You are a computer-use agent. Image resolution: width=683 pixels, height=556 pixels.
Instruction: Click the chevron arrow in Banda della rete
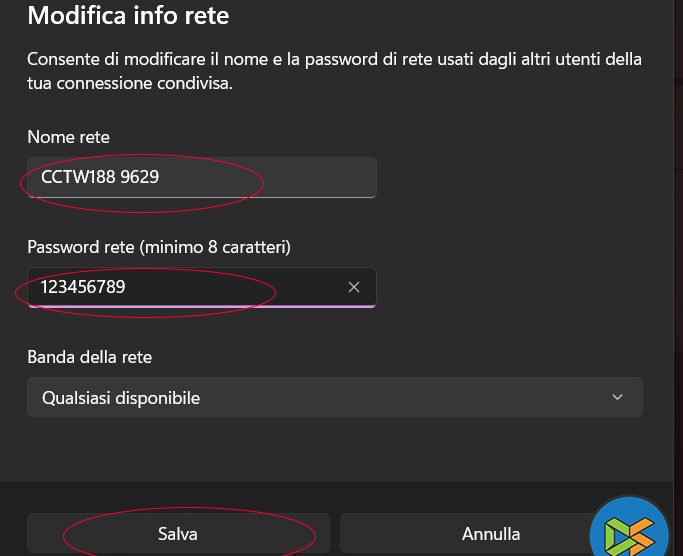617,397
